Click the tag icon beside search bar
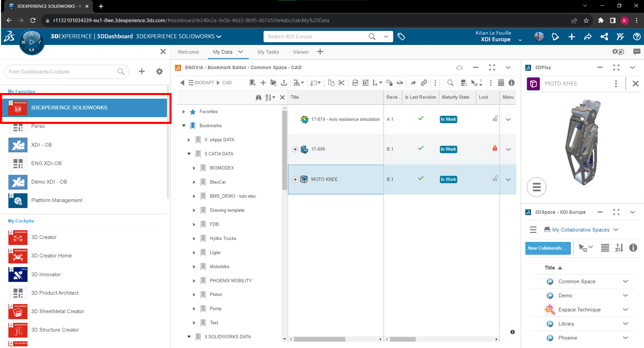 pos(401,37)
